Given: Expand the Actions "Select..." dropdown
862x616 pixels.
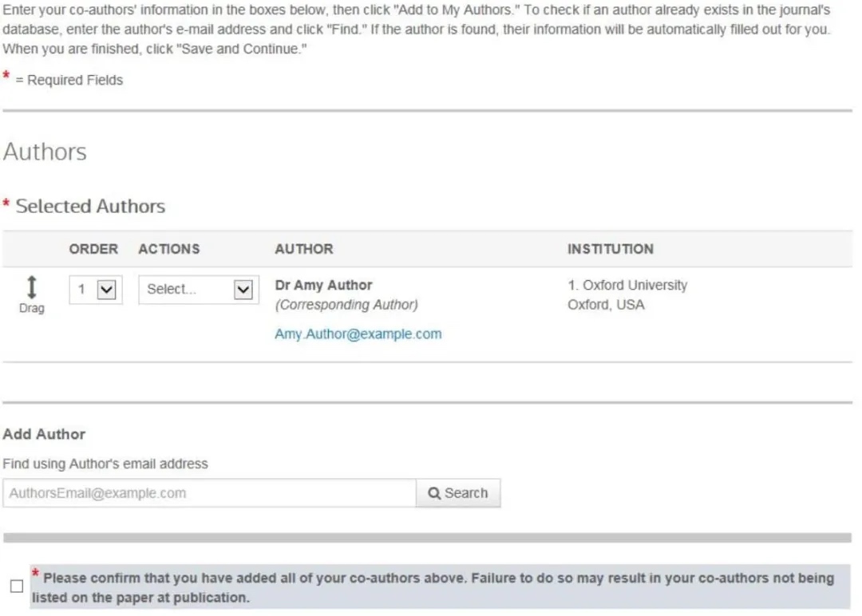Looking at the screenshot, I should click(198, 290).
